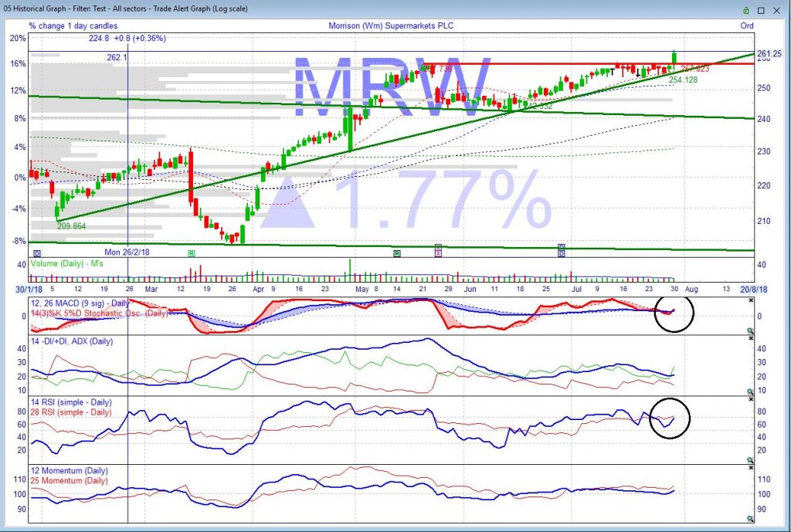This screenshot has height=532, width=791.
Task: Click the chart start date 30/1/18
Action: [29, 289]
